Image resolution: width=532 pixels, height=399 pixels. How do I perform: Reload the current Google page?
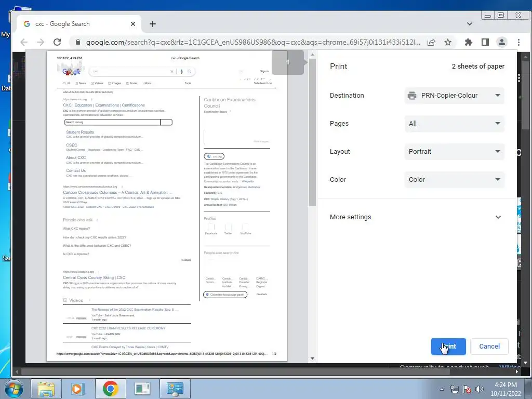coord(57,42)
